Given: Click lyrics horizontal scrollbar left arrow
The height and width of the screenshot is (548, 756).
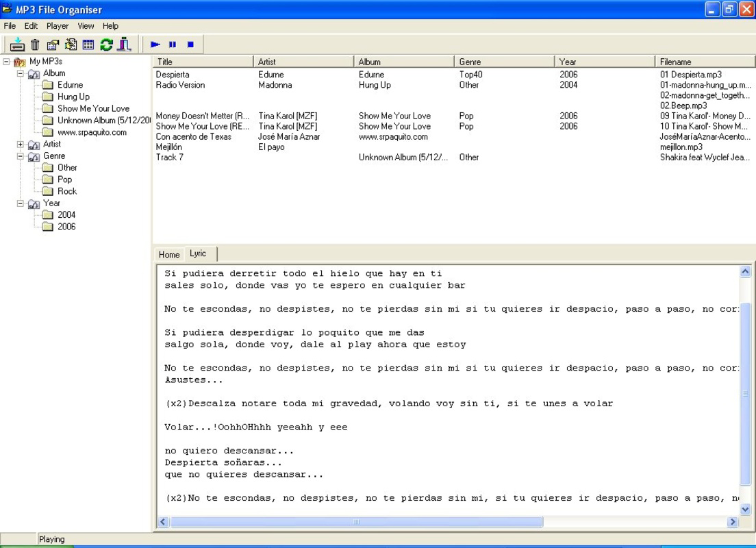Looking at the screenshot, I should tap(163, 521).
